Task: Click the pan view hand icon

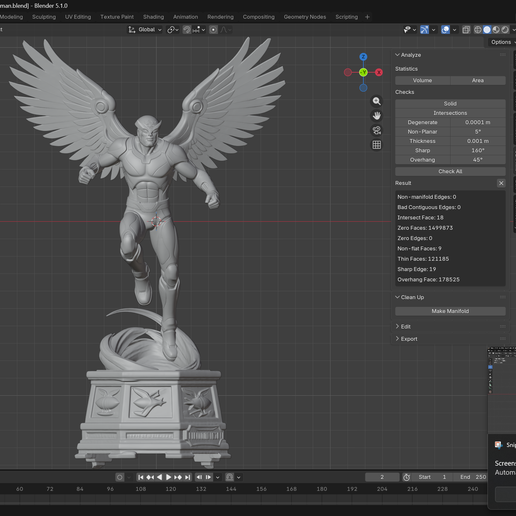Action: (377, 116)
